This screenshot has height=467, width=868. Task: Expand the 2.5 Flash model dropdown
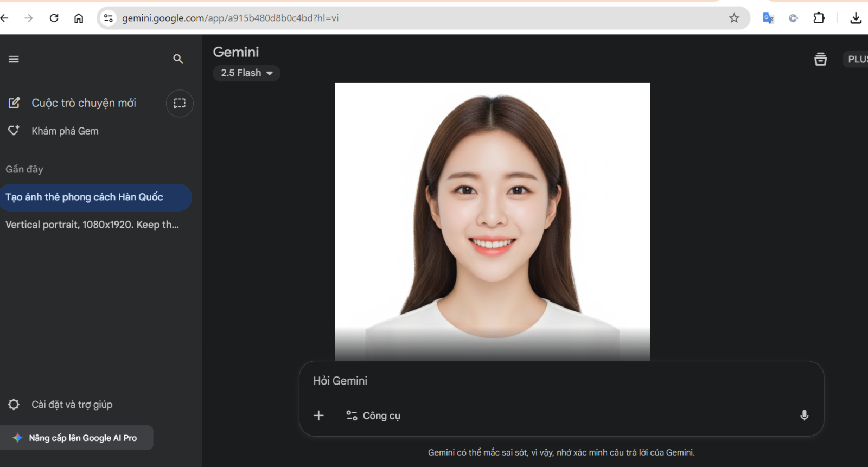click(x=247, y=73)
